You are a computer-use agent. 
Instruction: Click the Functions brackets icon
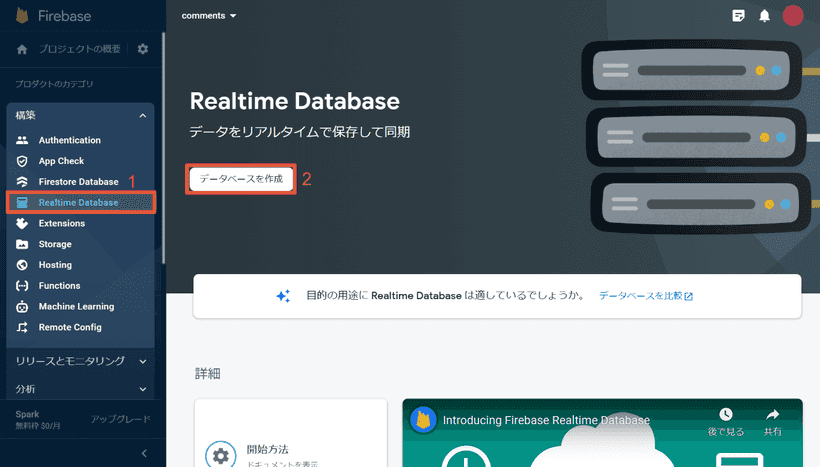pyautogui.click(x=22, y=286)
